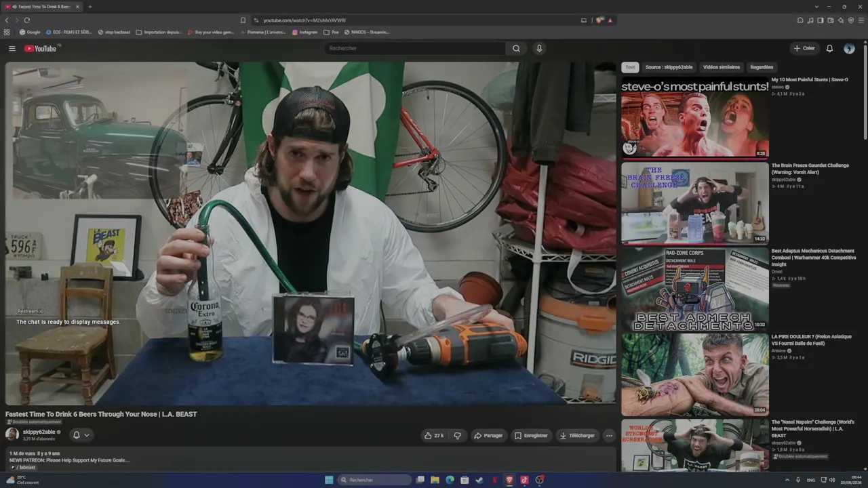Show hidden system tray icons

coord(787,480)
